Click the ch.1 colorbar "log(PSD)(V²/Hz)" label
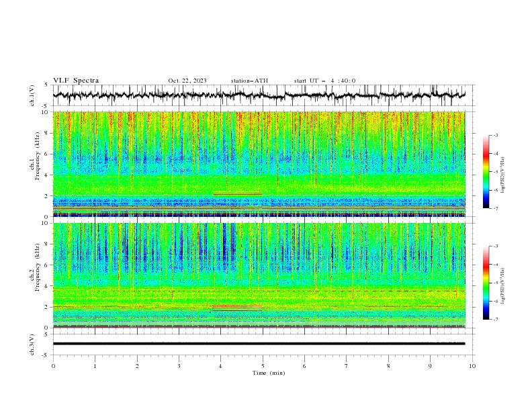The width and height of the screenshot is (532, 411). (502, 175)
